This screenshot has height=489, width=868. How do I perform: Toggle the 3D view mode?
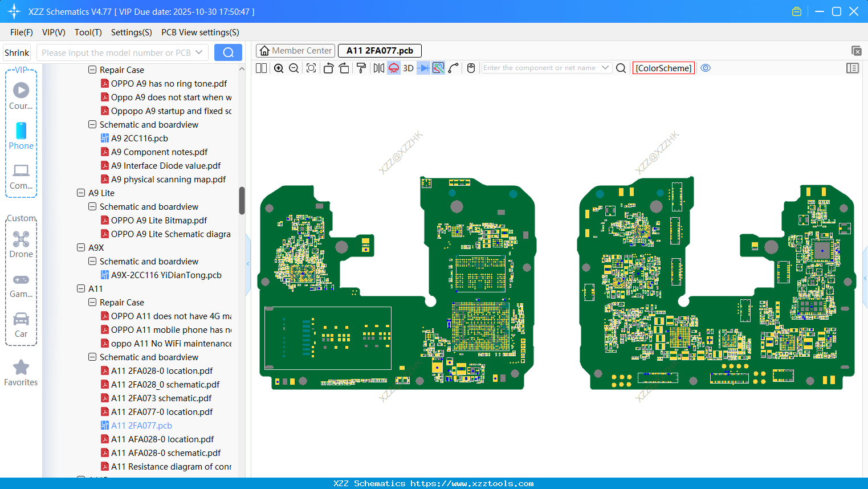coord(408,68)
